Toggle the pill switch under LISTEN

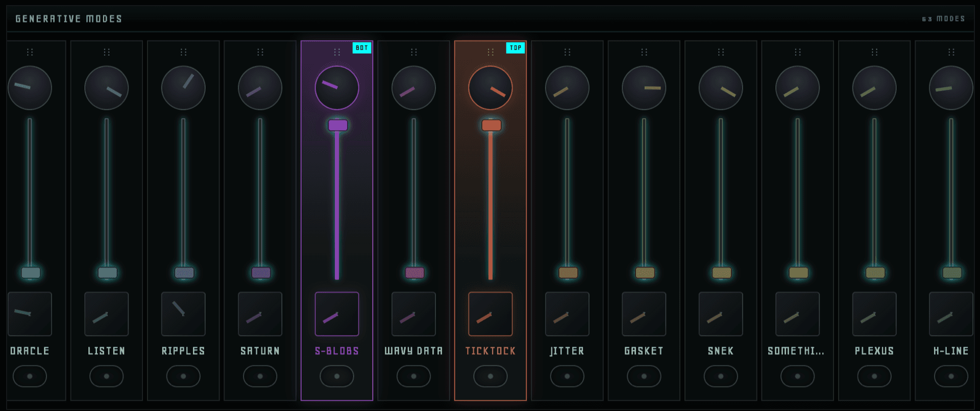[107, 376]
